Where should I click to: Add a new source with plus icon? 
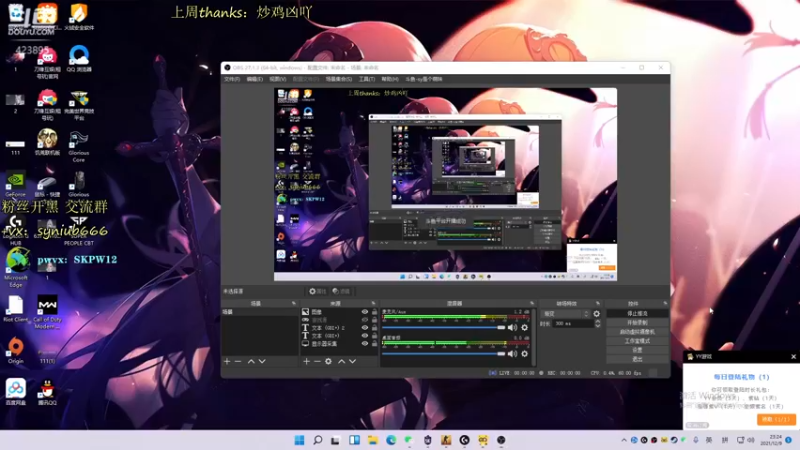(306, 361)
